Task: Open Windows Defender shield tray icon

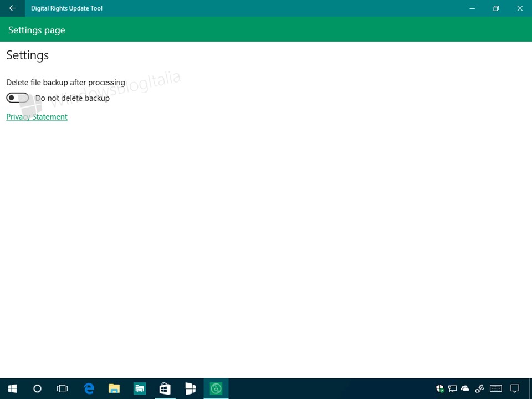Action: tap(440, 388)
